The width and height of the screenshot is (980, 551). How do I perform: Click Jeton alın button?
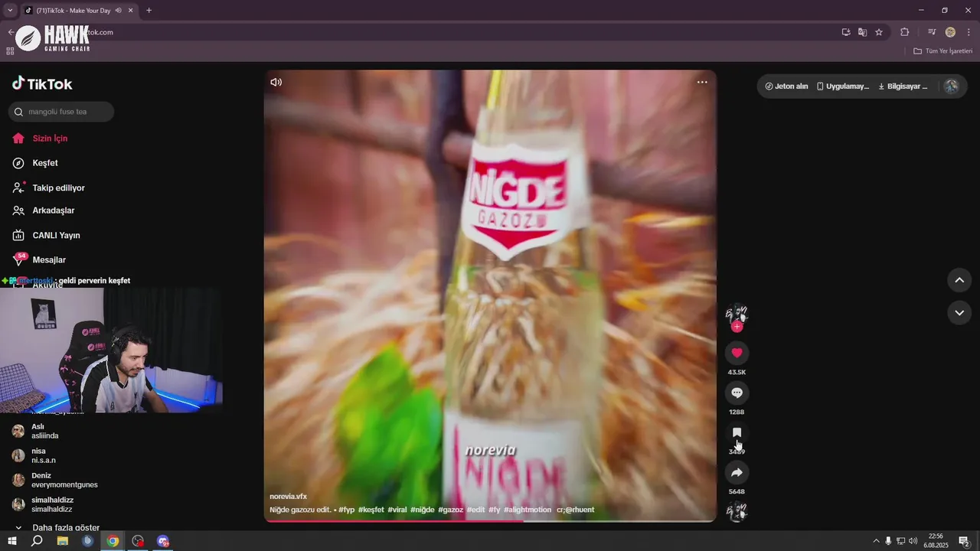pyautogui.click(x=786, y=86)
